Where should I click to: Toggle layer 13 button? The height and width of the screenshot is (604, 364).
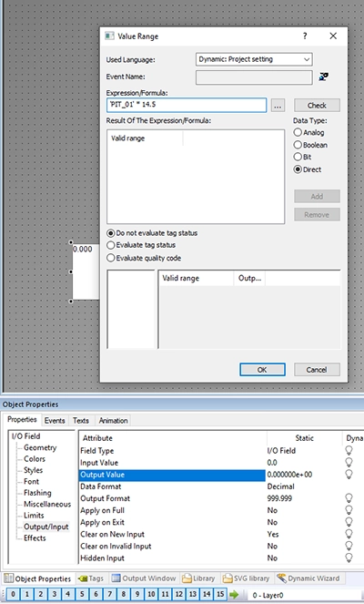(x=193, y=594)
